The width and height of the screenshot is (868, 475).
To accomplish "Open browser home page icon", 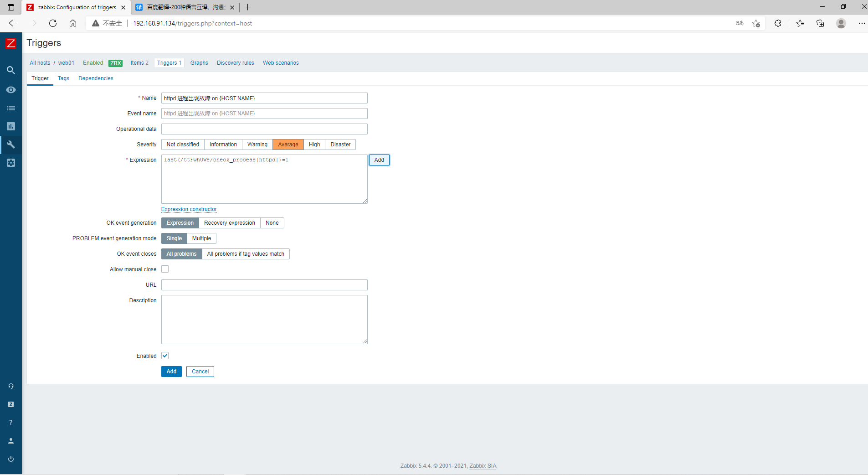I will click(x=73, y=23).
